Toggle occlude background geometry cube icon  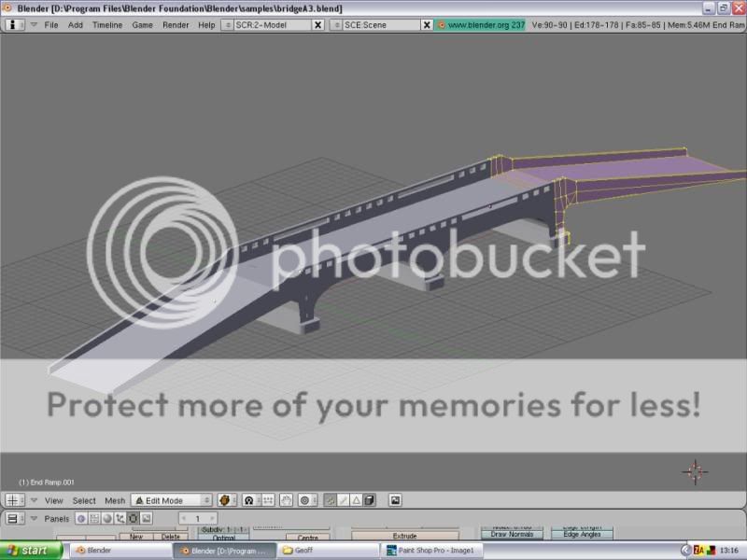coord(371,499)
